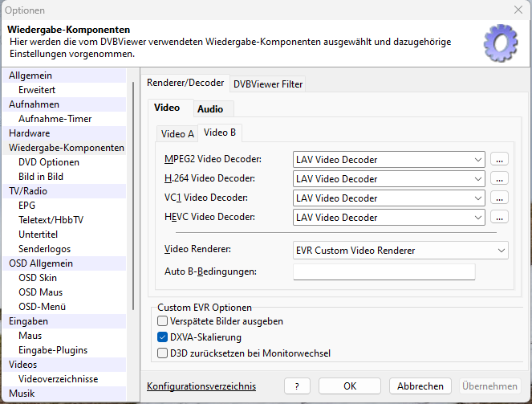The image size is (532, 404).
Task: Open H.264 Video Decoder settings ellipsis button
Action: click(500, 179)
